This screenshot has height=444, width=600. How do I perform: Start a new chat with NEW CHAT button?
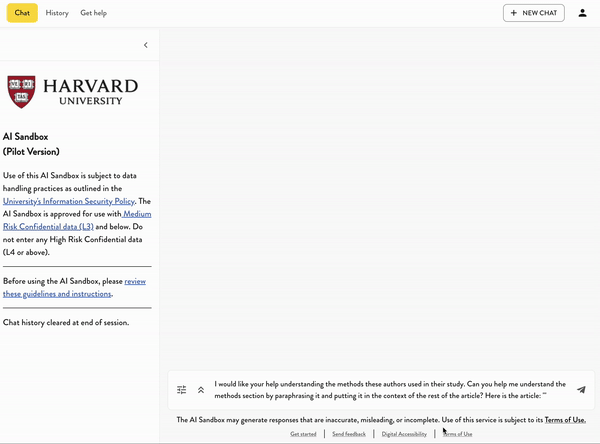[533, 13]
